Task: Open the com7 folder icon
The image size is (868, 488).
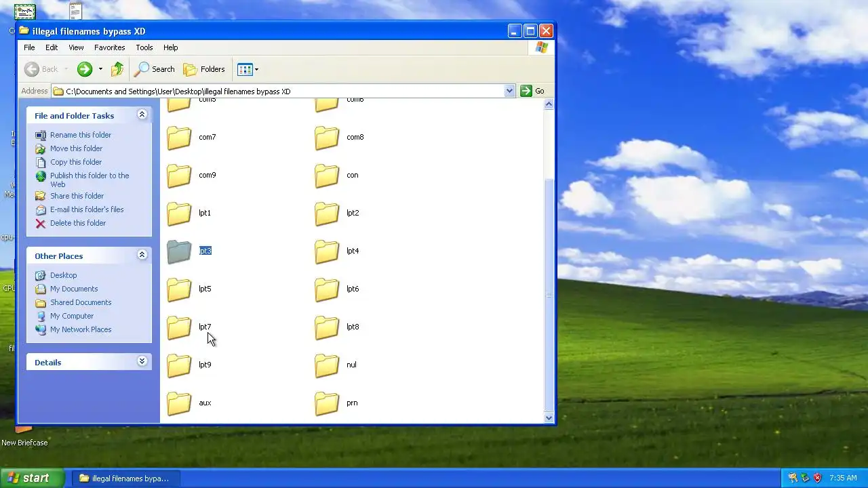Action: coord(179,137)
